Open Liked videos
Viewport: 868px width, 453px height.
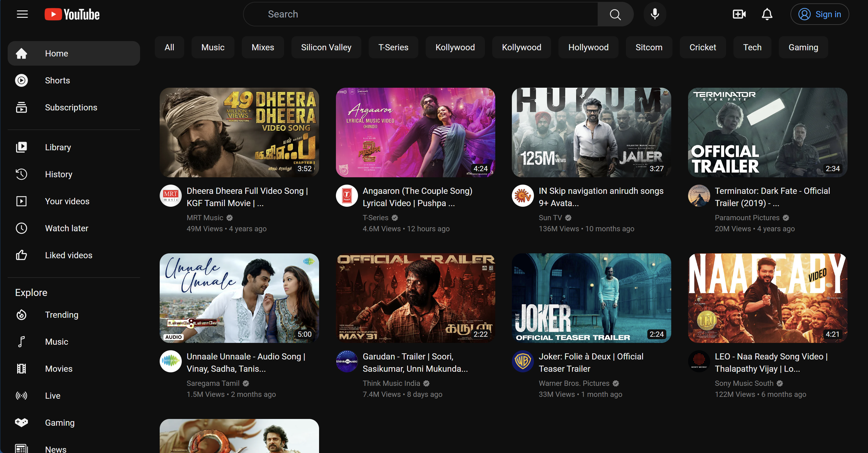point(74,255)
